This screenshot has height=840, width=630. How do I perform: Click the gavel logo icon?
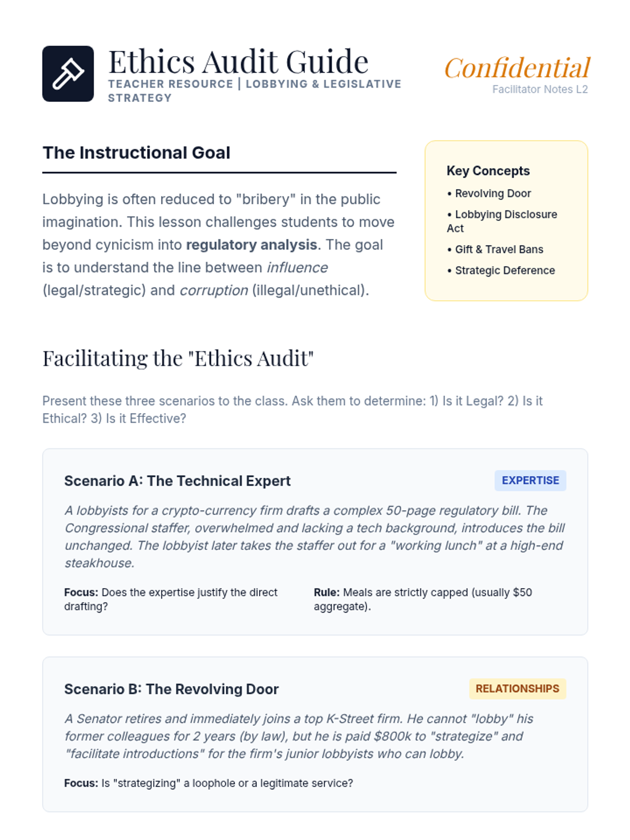pos(68,73)
